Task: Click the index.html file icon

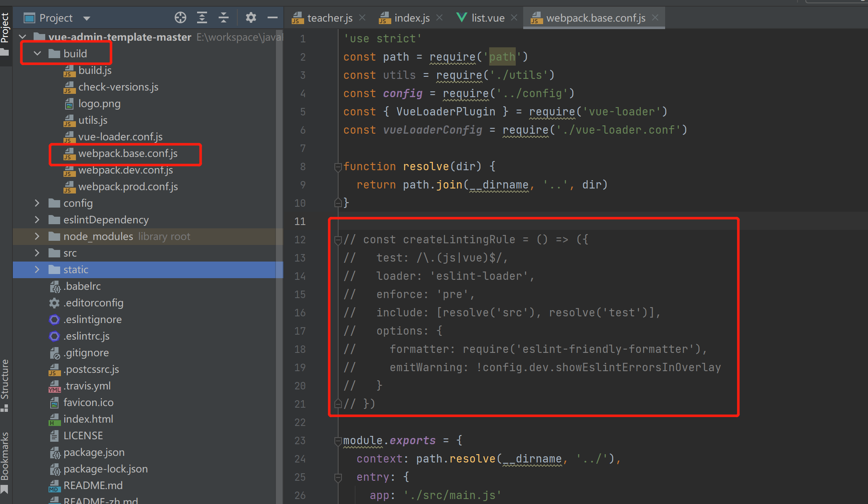Action: [54, 419]
